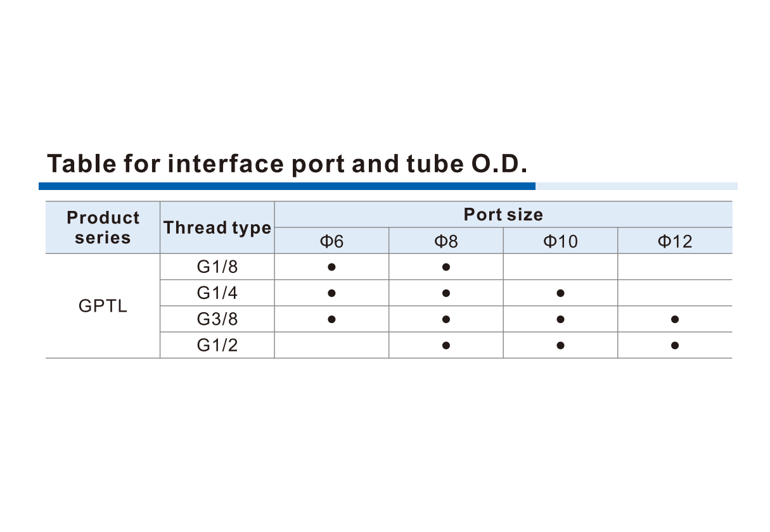The image size is (770, 532).
Task: Select the dot for G3/8 at Φ6
Action: point(331,319)
